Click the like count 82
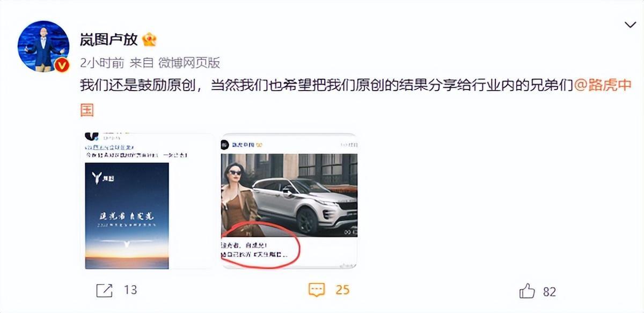Image resolution: width=644 pixels, height=313 pixels. tap(549, 292)
